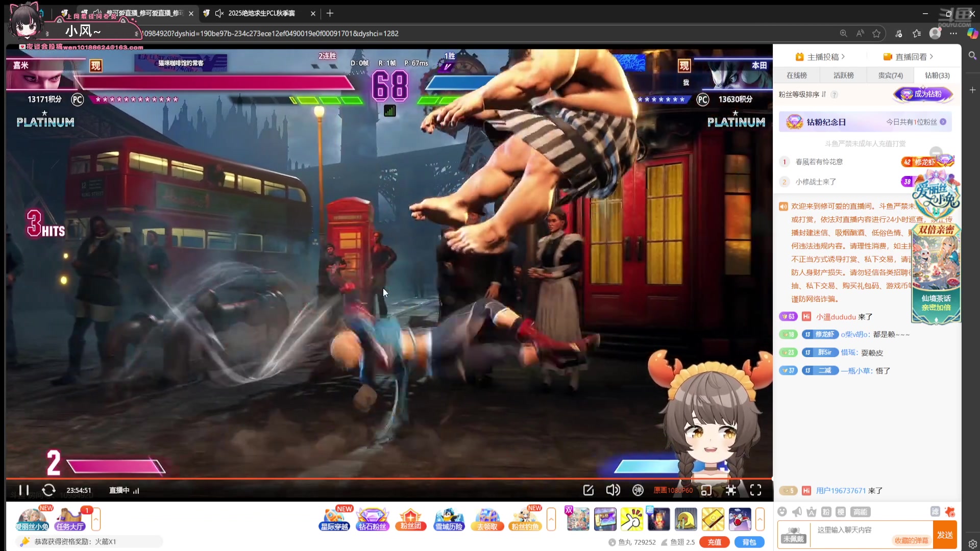Open the blue 背包 backpack button
Viewport: 980px width, 551px height.
(x=749, y=542)
